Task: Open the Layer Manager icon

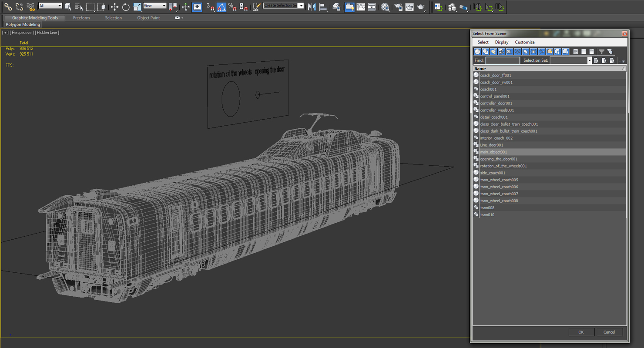Action: pyautogui.click(x=336, y=7)
